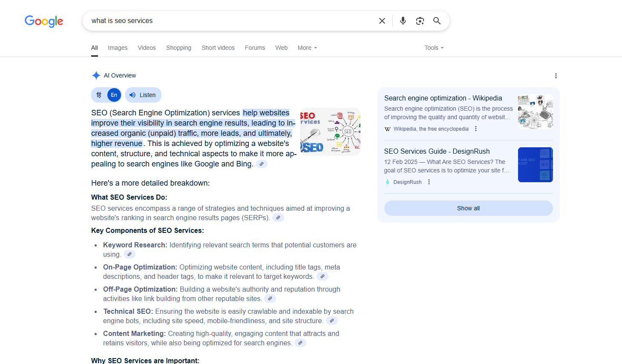
Task: Open citation link after Content Marketing item
Action: tap(300, 343)
